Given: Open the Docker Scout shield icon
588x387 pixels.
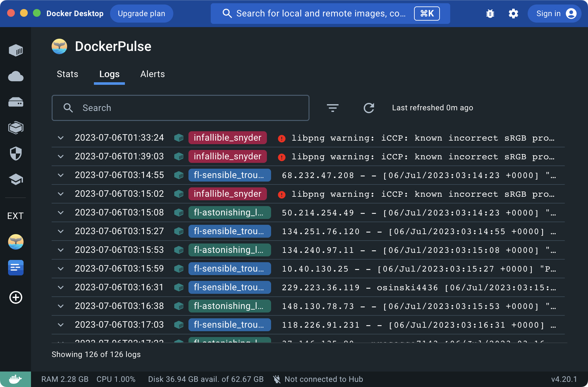Looking at the screenshot, I should 15,154.
